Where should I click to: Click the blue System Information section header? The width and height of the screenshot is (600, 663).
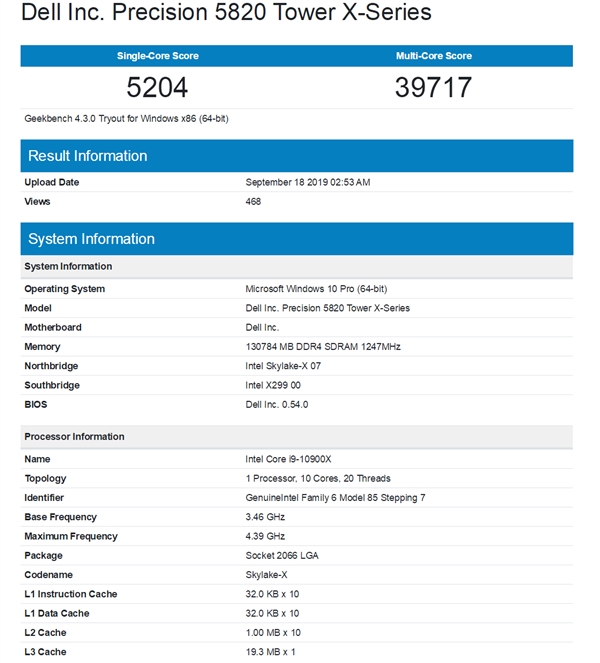coord(91,239)
